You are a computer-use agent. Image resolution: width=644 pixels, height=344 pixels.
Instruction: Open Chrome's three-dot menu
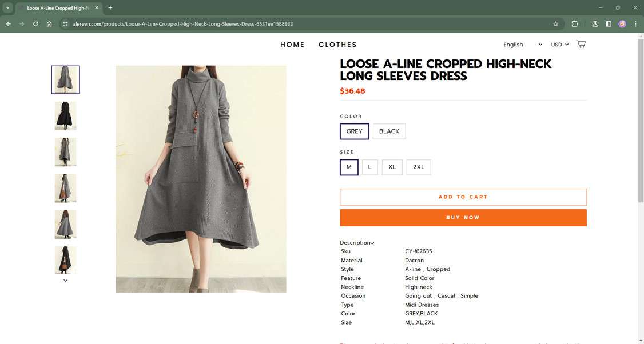[x=635, y=24]
